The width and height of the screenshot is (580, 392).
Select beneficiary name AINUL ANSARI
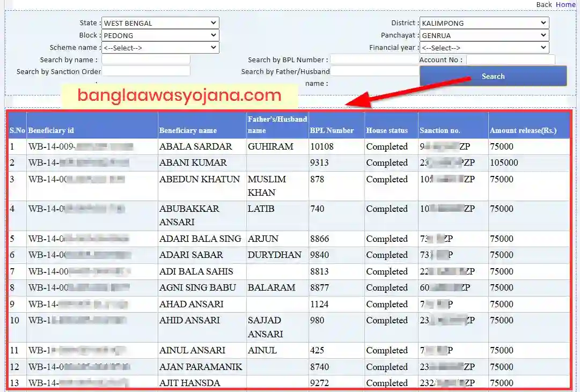192,350
